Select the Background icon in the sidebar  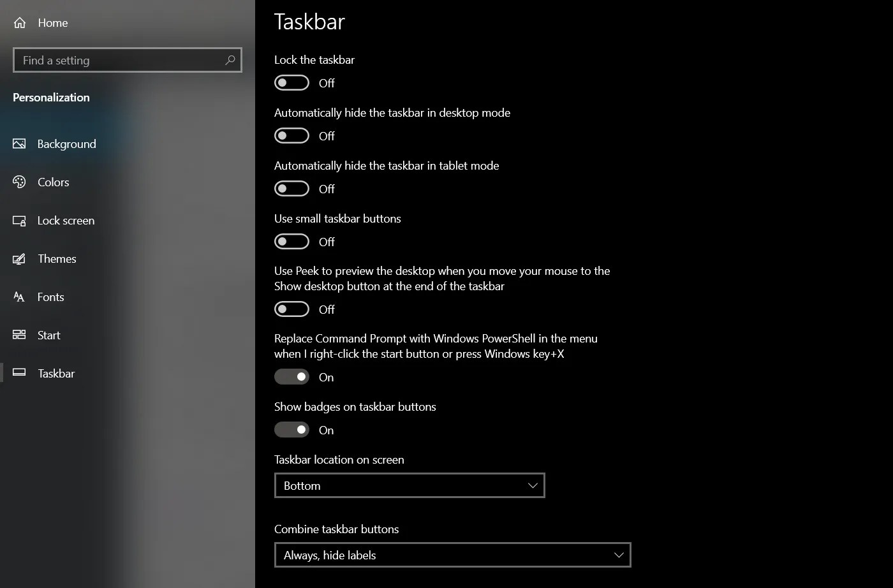(x=18, y=143)
